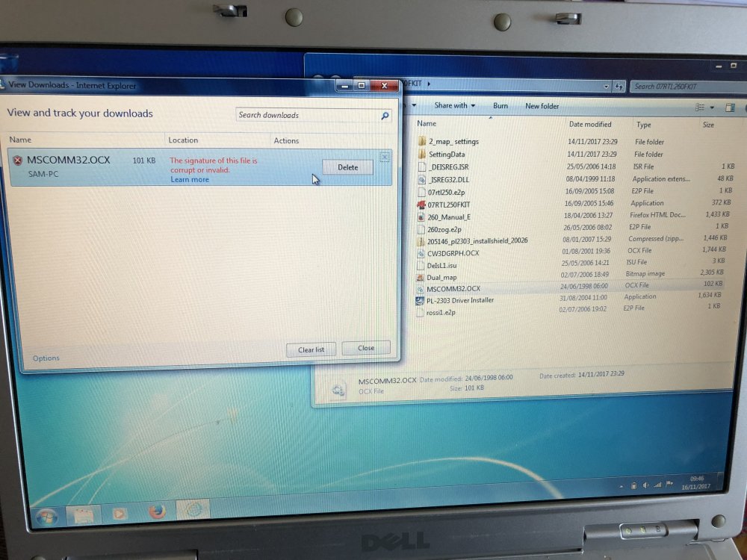747x560 pixels.
Task: Sort files by Date modified column
Action: pos(590,125)
